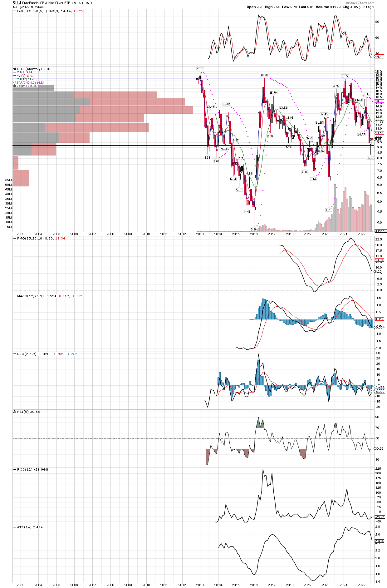This screenshot has height=588, width=387.
Task: Click the 8.36 low price label
Action: point(370,158)
